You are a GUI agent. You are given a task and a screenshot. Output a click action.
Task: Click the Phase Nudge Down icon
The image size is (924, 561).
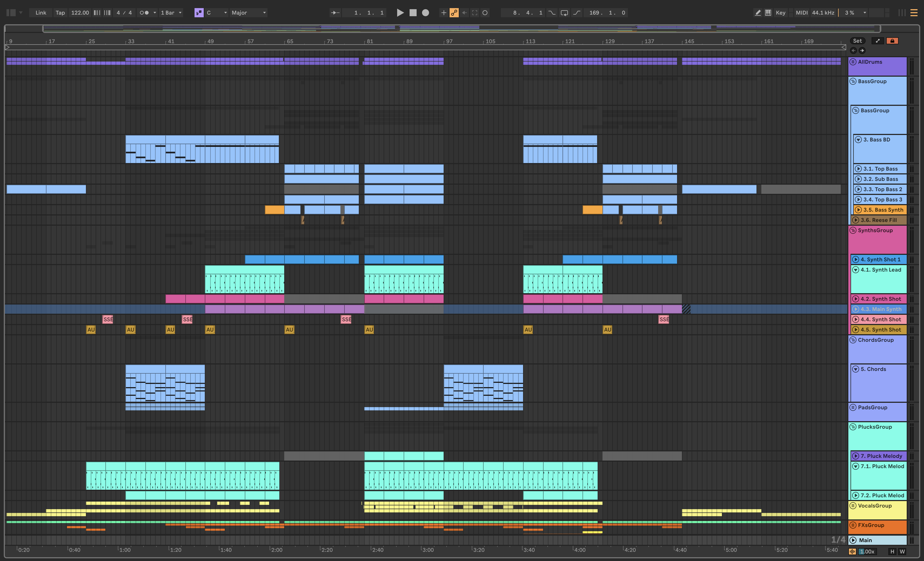(x=97, y=13)
